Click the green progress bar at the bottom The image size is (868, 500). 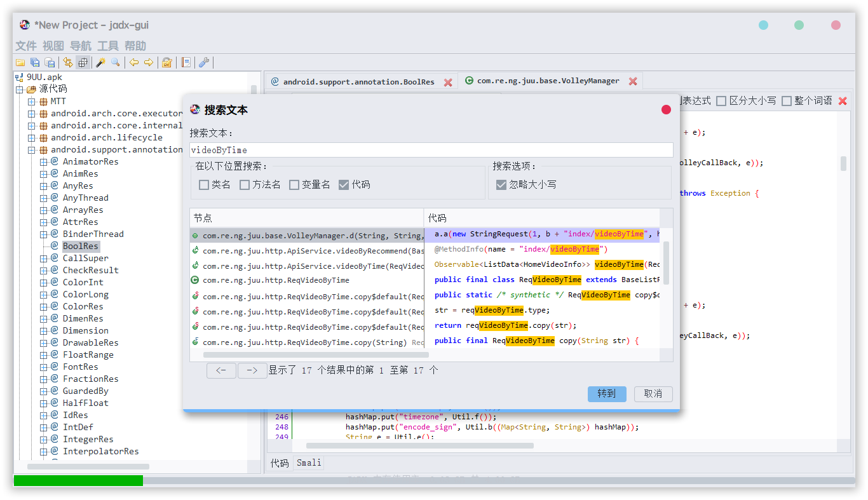pos(78,481)
